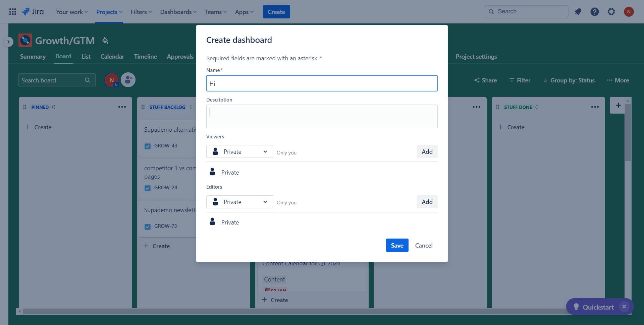Image resolution: width=644 pixels, height=325 pixels.
Task: Expand the Projects menu
Action: click(109, 11)
